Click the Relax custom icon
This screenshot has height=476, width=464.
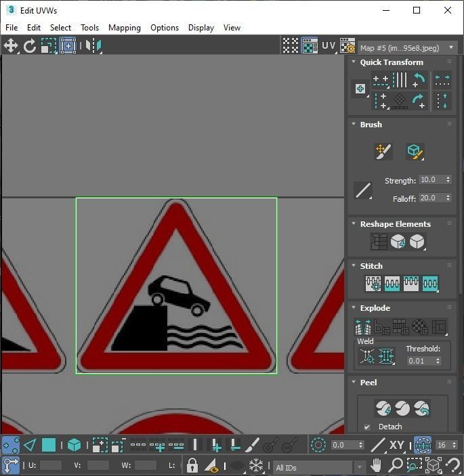(x=417, y=242)
